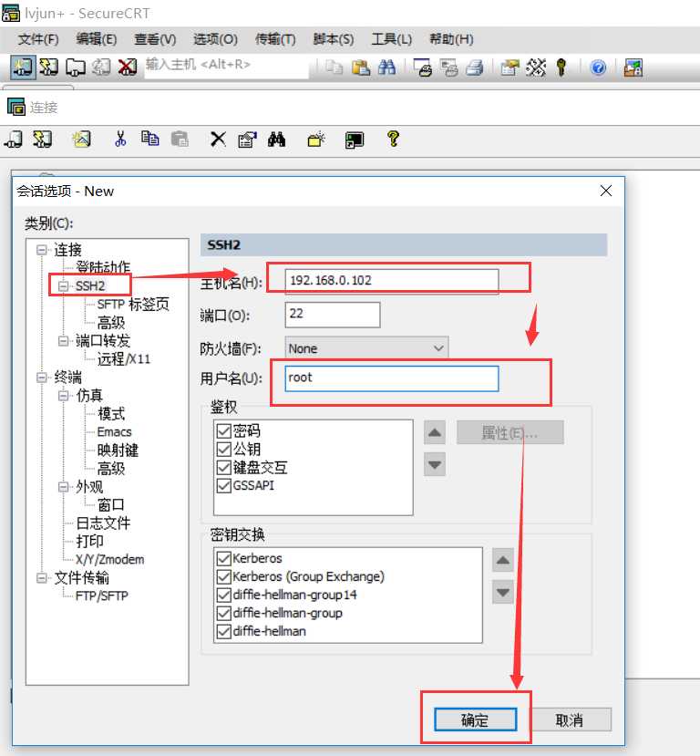Toggle the 键盘交互 checkbox
The width and height of the screenshot is (700, 756).
click(x=224, y=467)
